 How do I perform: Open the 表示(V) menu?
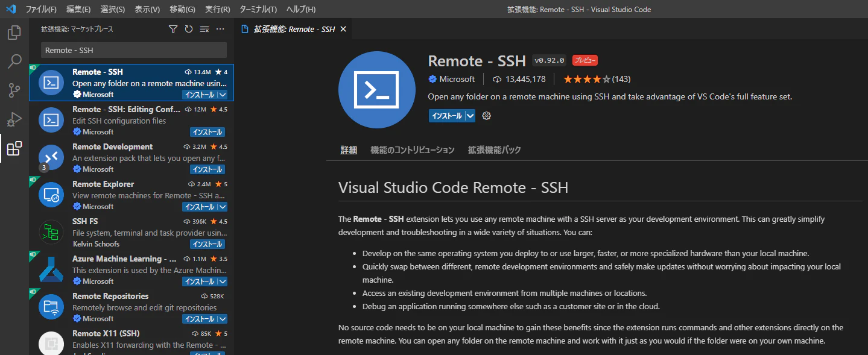[147, 9]
